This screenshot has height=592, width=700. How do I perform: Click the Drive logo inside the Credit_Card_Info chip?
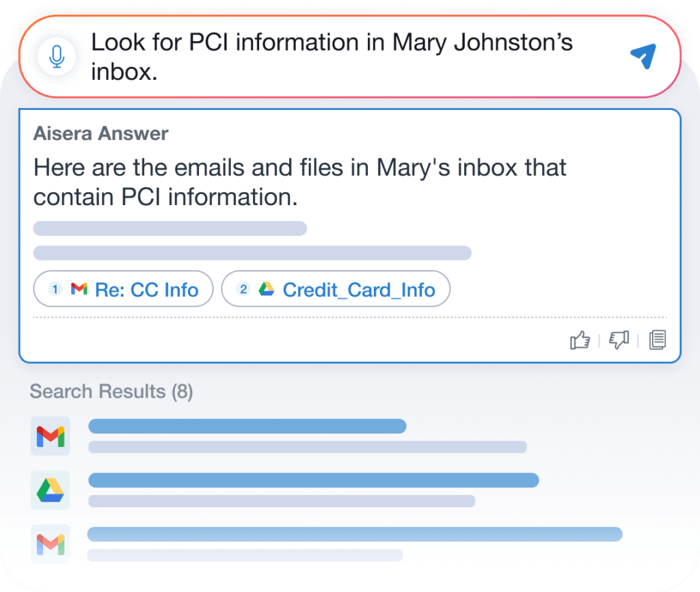[x=267, y=289]
